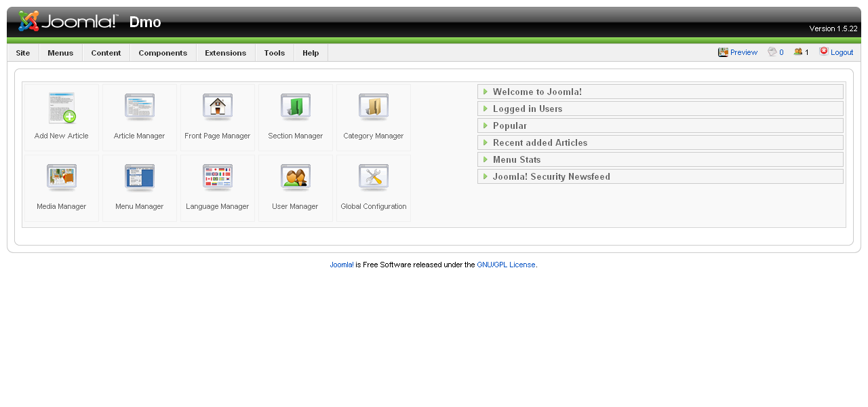Screen dimensions: 868x407
Task: Open Language Manager flags icon
Action: pos(218,178)
